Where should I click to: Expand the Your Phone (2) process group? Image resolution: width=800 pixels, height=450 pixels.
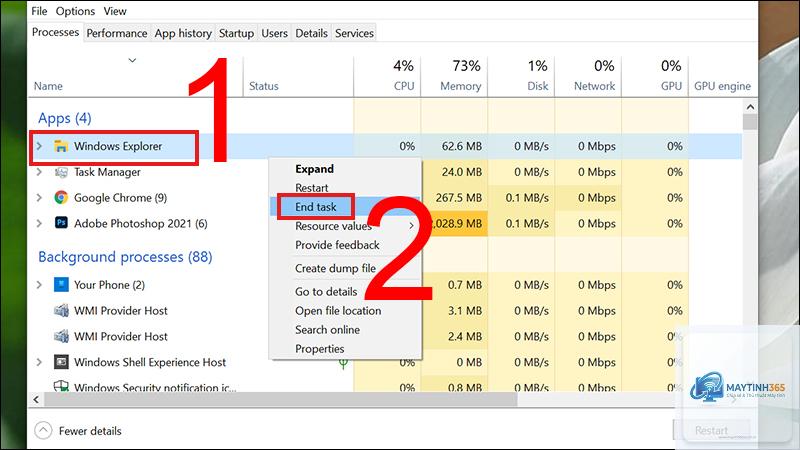click(39, 285)
